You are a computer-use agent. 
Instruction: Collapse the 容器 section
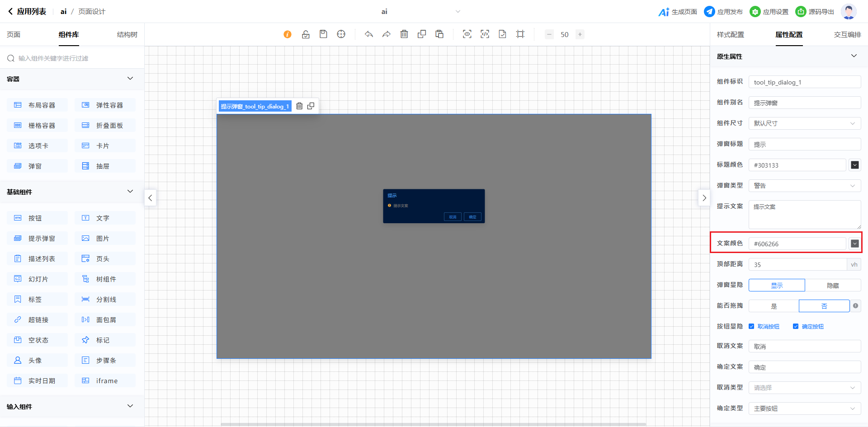(130, 79)
